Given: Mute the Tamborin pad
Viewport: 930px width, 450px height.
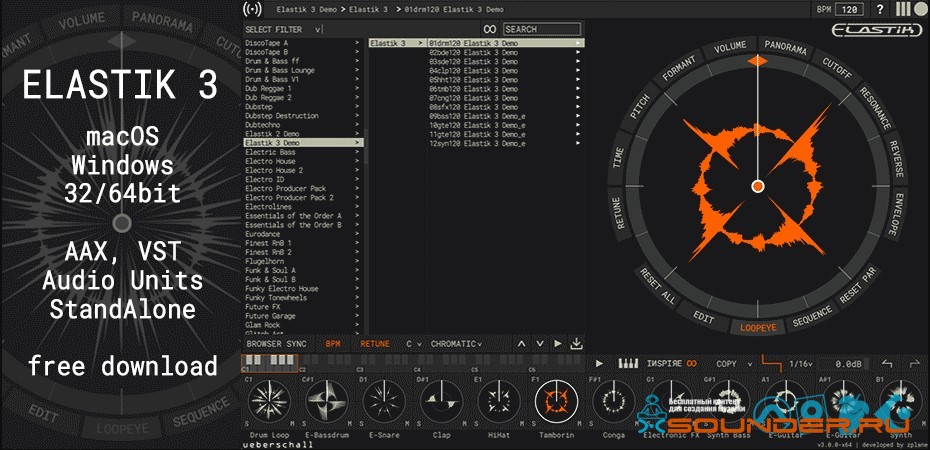Looking at the screenshot, I should point(579,424).
